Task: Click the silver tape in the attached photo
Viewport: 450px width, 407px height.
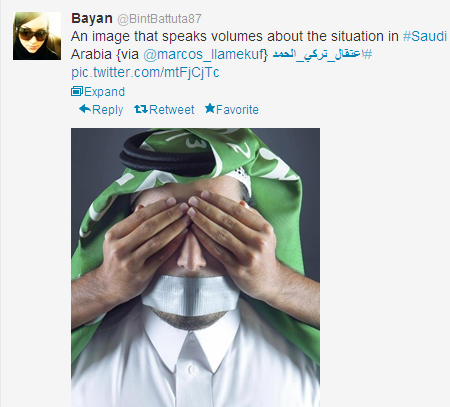Action: (x=191, y=294)
